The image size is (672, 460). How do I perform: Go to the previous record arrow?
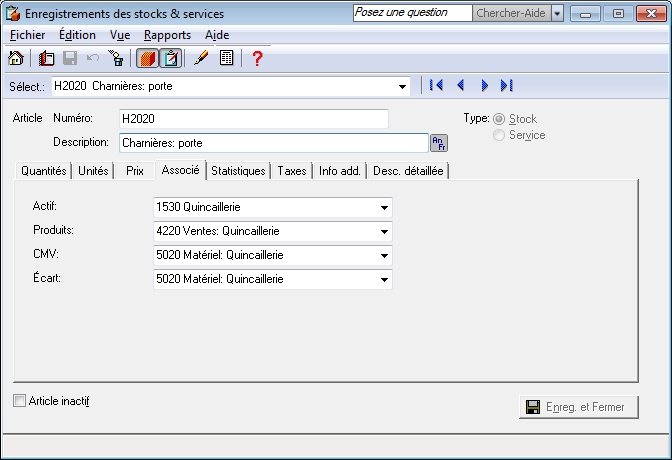click(460, 86)
